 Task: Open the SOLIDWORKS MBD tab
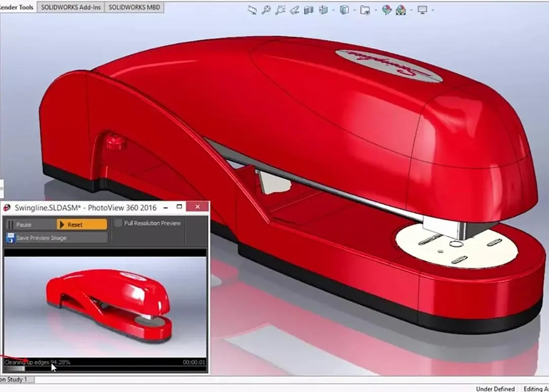134,7
